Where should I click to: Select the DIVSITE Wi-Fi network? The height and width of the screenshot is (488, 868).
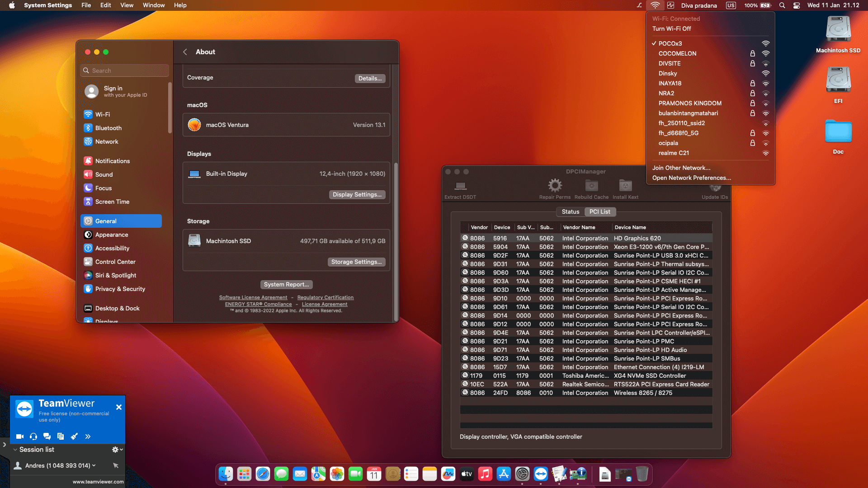click(x=670, y=63)
